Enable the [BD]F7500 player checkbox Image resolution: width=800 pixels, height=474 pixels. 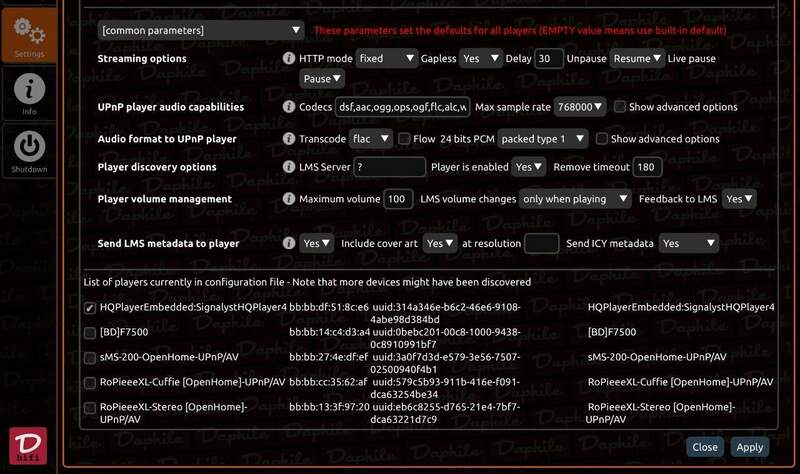point(90,332)
